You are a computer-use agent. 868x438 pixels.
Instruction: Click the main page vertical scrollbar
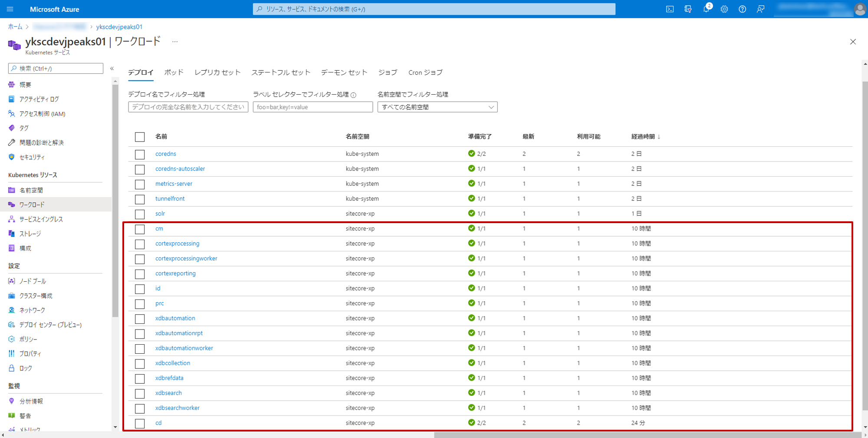coord(865,245)
